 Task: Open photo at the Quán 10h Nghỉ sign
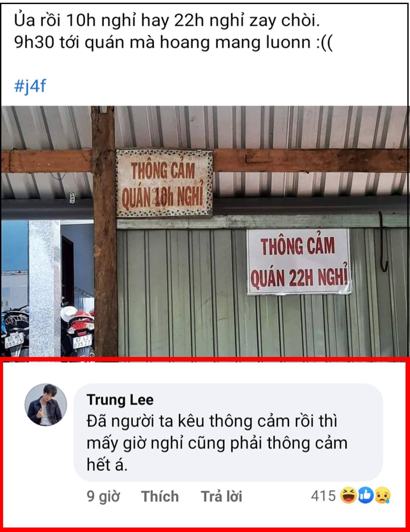click(x=164, y=183)
